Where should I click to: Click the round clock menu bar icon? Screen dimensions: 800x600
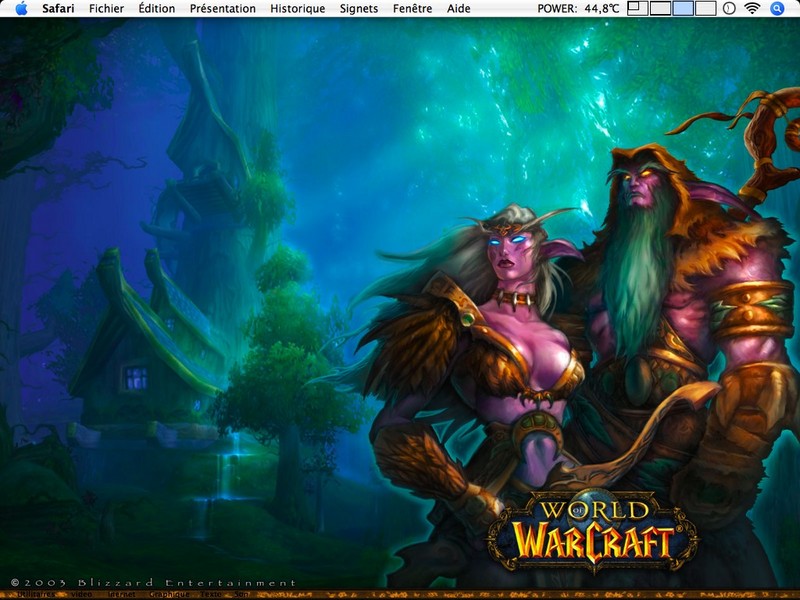coord(729,8)
